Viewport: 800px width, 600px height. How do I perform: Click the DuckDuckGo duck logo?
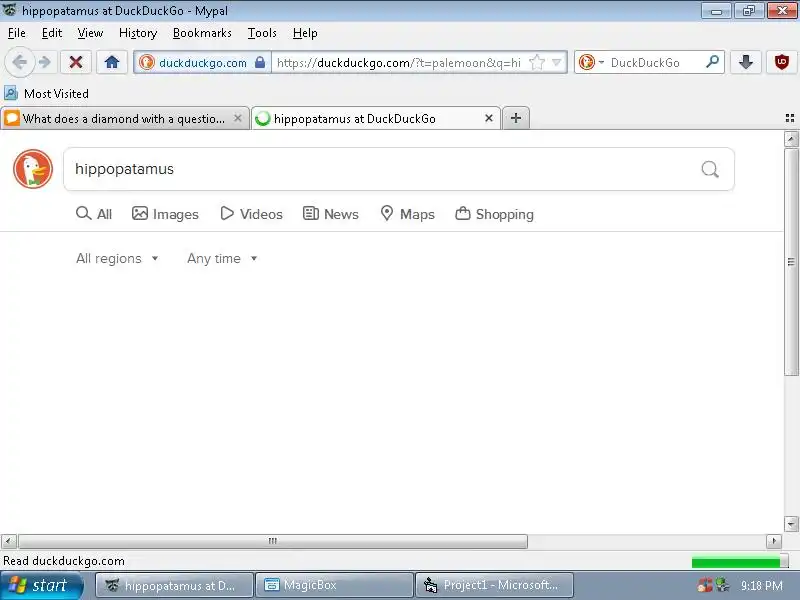pyautogui.click(x=33, y=169)
